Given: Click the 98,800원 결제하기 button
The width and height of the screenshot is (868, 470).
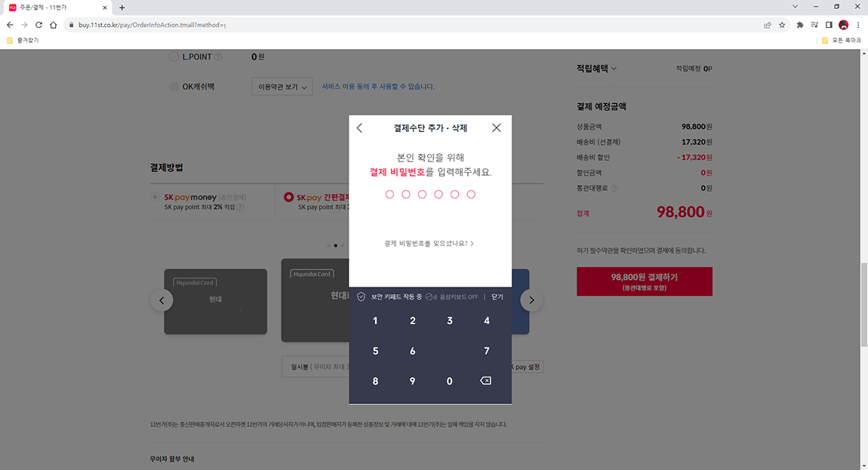Looking at the screenshot, I should 644,281.
